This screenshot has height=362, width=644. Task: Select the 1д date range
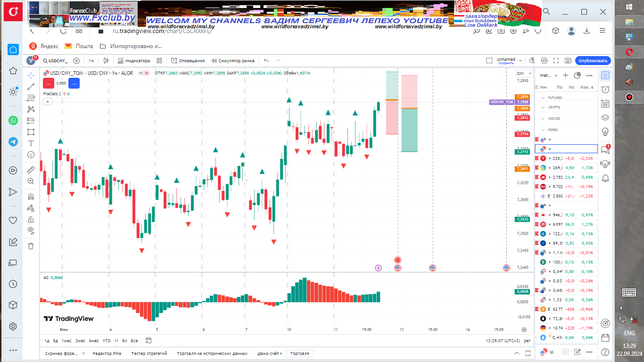point(47,341)
